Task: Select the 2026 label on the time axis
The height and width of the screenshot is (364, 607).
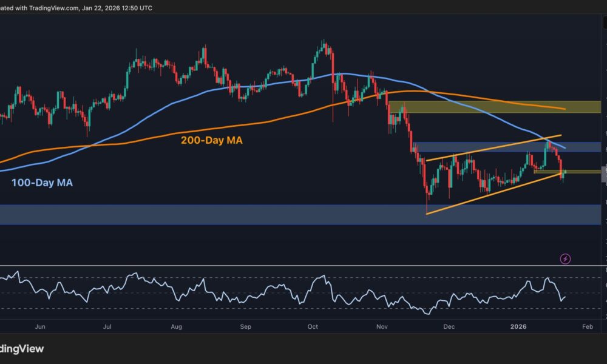Action: (x=519, y=326)
